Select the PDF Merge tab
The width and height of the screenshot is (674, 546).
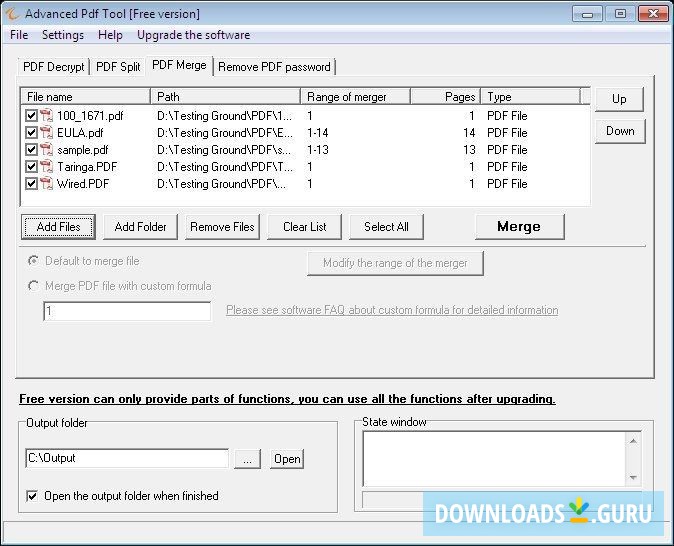[179, 65]
